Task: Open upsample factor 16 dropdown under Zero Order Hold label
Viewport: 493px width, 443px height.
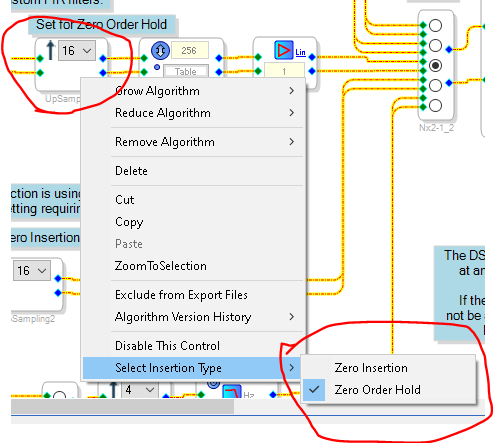Action: 77,51
